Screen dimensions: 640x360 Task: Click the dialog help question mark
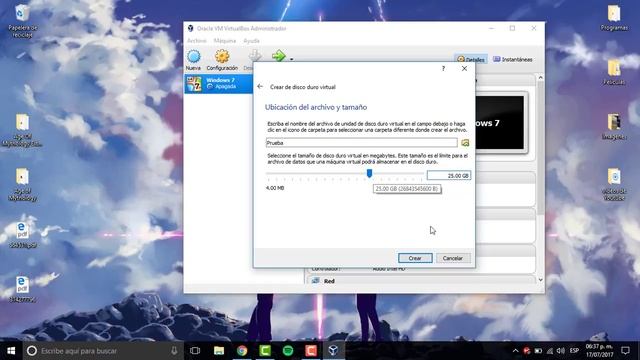pos(443,69)
